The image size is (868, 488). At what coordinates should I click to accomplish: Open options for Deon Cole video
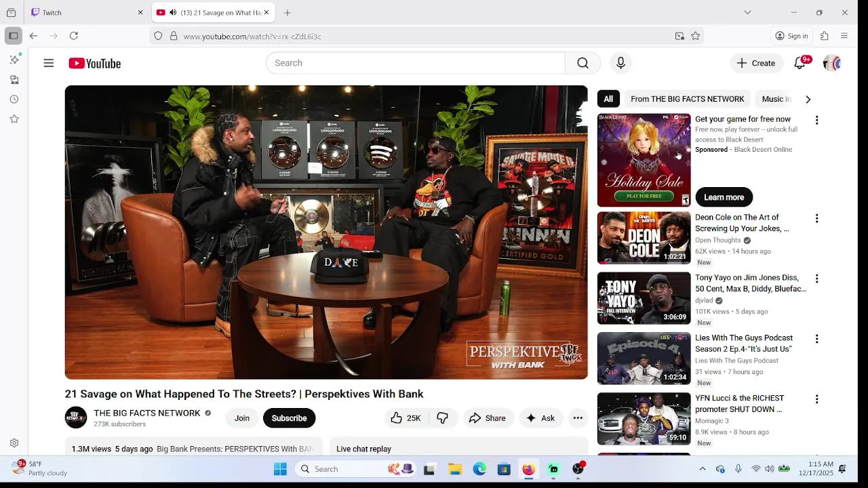(x=816, y=218)
